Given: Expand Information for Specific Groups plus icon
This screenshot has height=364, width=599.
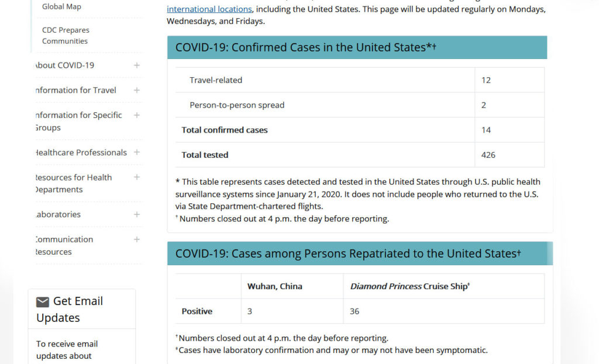Looking at the screenshot, I should click(x=136, y=115).
